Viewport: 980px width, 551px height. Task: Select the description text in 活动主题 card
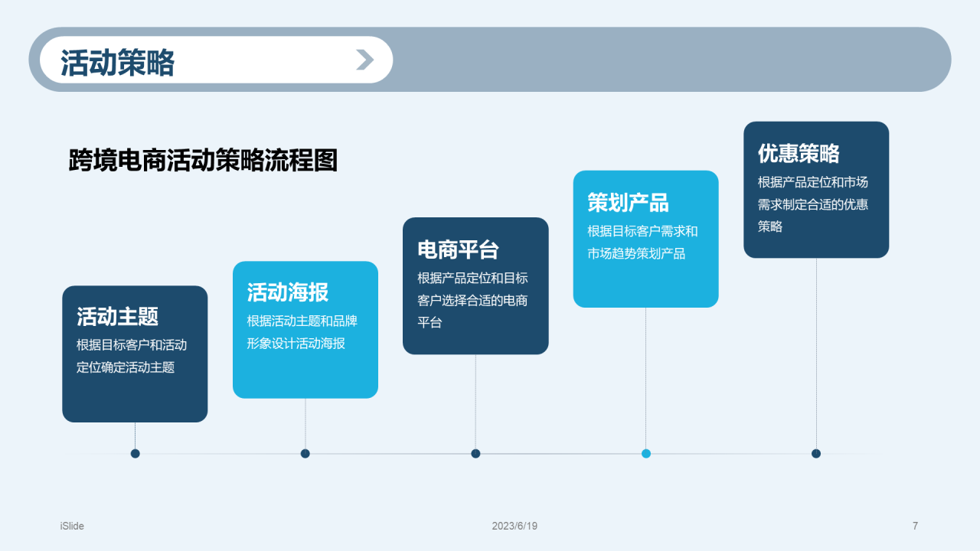point(132,356)
